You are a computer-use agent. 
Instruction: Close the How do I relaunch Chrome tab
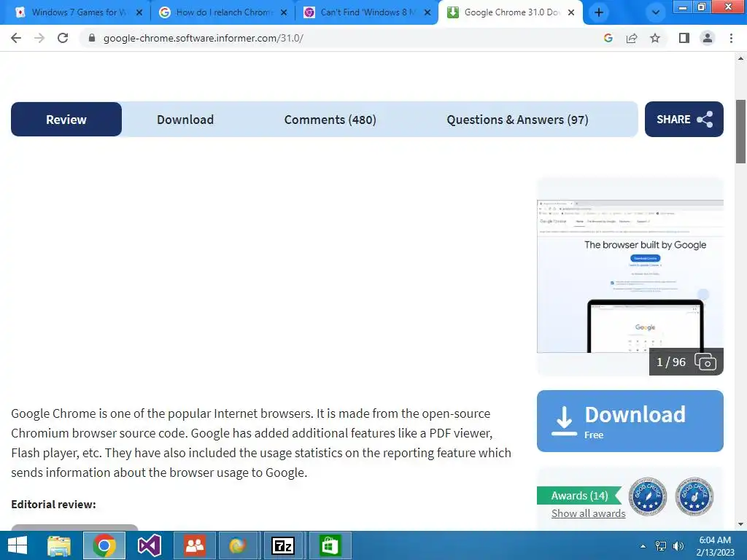(284, 13)
